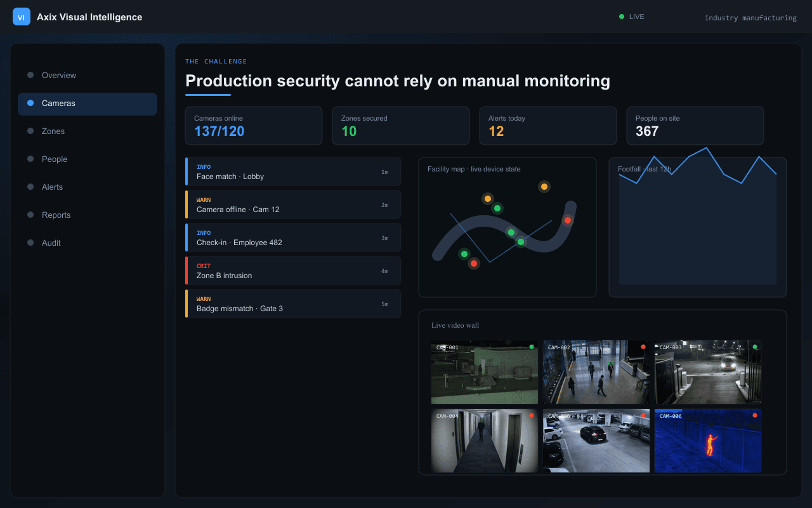Open the Zone B intrusion alert

pyautogui.click(x=293, y=271)
